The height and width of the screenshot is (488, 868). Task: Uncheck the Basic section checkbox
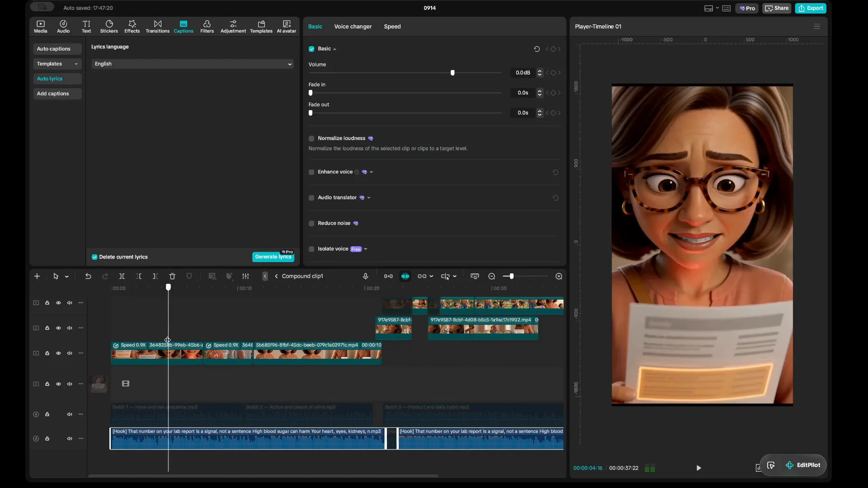pos(311,49)
